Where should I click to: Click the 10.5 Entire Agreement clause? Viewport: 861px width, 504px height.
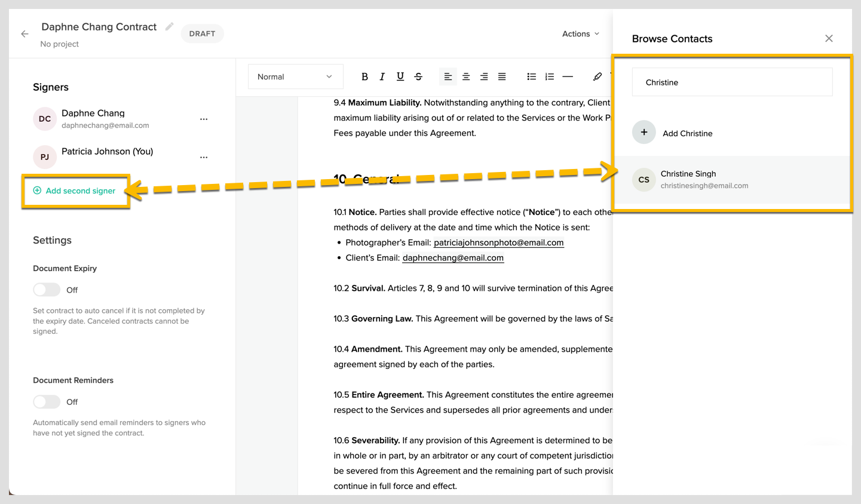pos(473,402)
